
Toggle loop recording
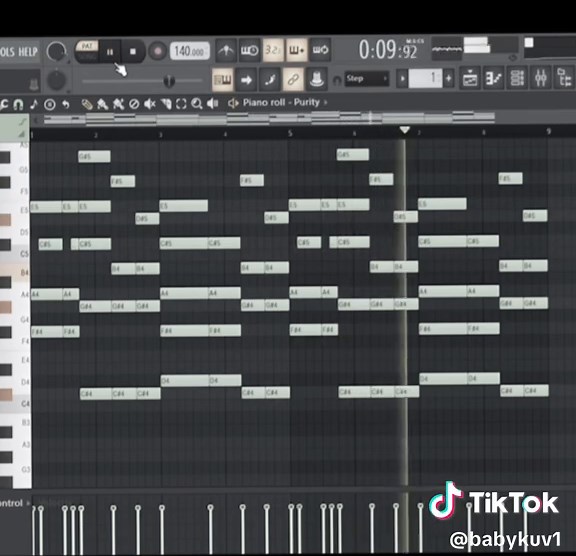point(320,49)
